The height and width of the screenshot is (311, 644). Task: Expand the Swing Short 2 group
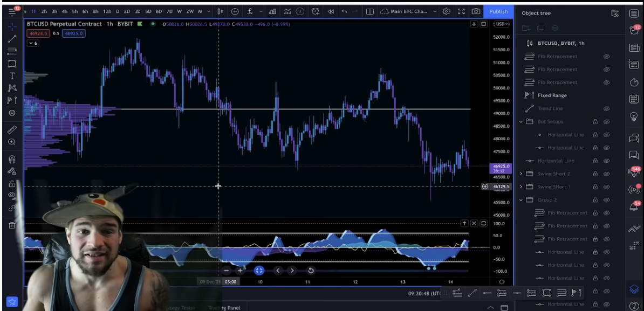(520, 174)
